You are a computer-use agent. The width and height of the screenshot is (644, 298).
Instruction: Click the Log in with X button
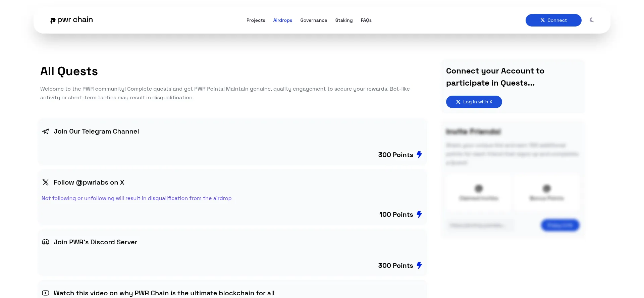click(474, 102)
